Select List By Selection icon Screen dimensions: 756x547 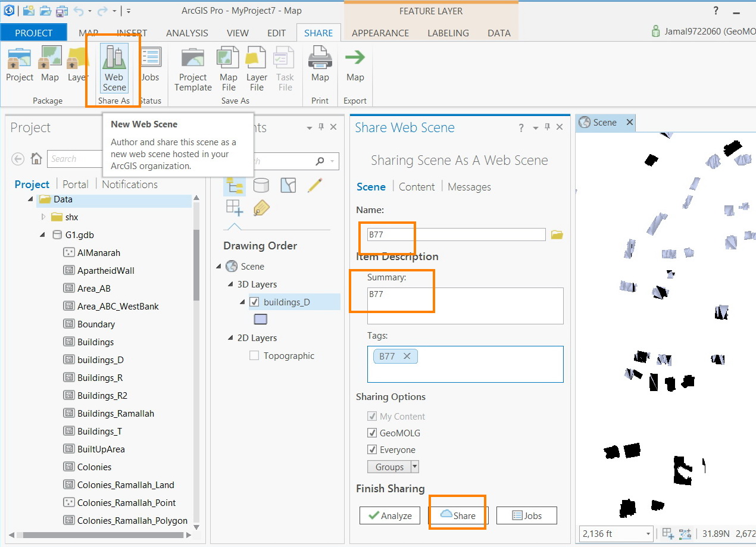(x=288, y=186)
